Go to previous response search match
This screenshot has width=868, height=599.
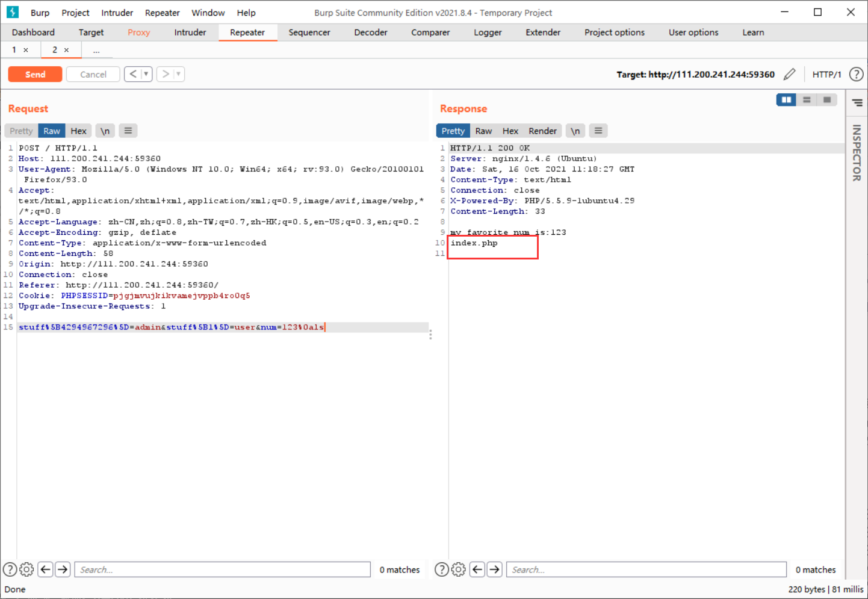(477, 570)
